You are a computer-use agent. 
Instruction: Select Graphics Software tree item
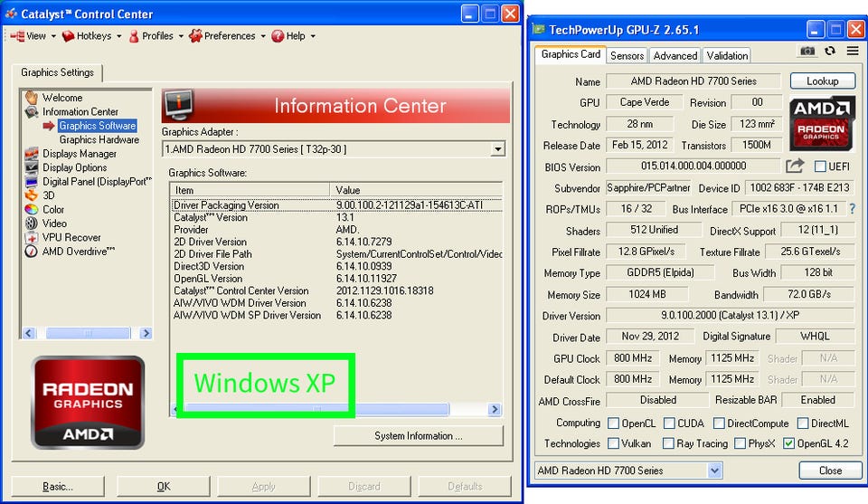(x=98, y=126)
